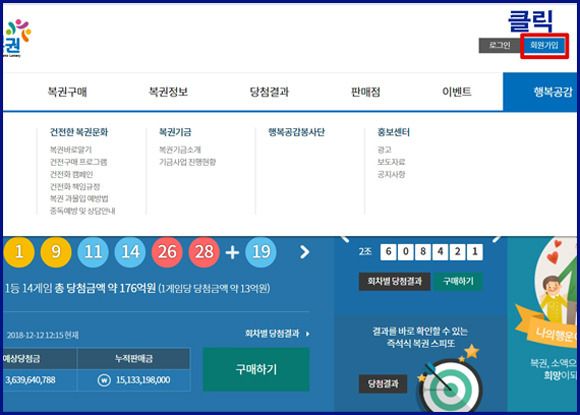The height and width of the screenshot is (415, 580).
Task: Open the 복권정보 menu
Action: tap(168, 92)
